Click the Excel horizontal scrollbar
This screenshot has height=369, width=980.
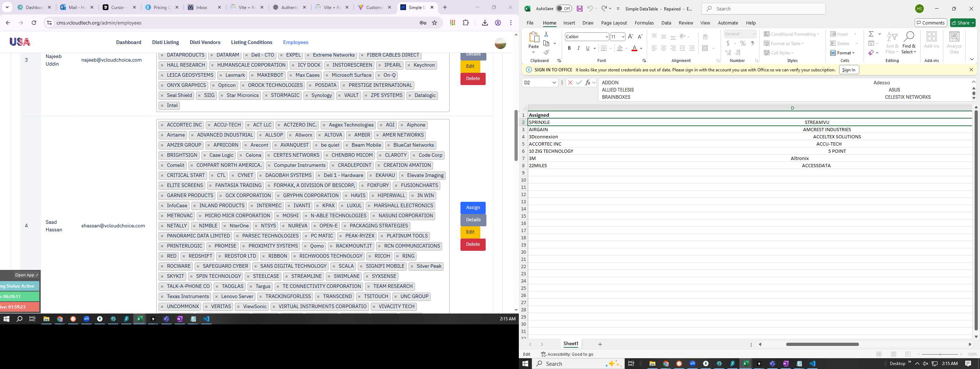pyautogui.click(x=822, y=344)
